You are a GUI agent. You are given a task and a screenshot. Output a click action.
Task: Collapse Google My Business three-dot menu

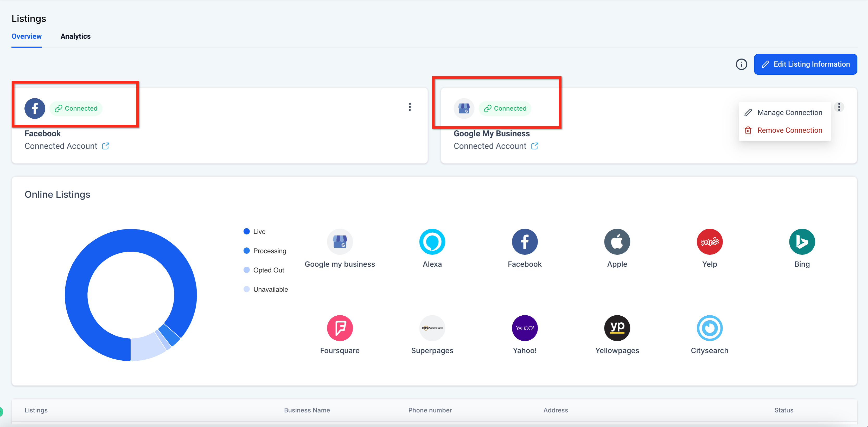tap(839, 107)
